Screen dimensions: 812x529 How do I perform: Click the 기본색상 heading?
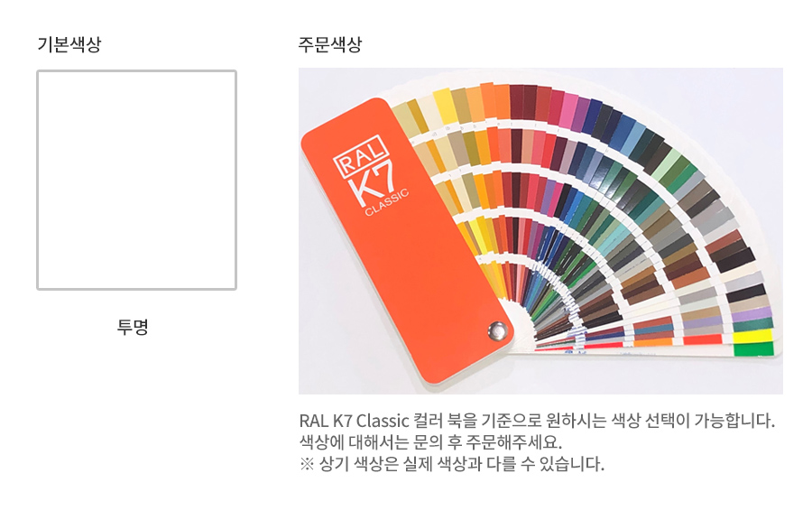(69, 44)
